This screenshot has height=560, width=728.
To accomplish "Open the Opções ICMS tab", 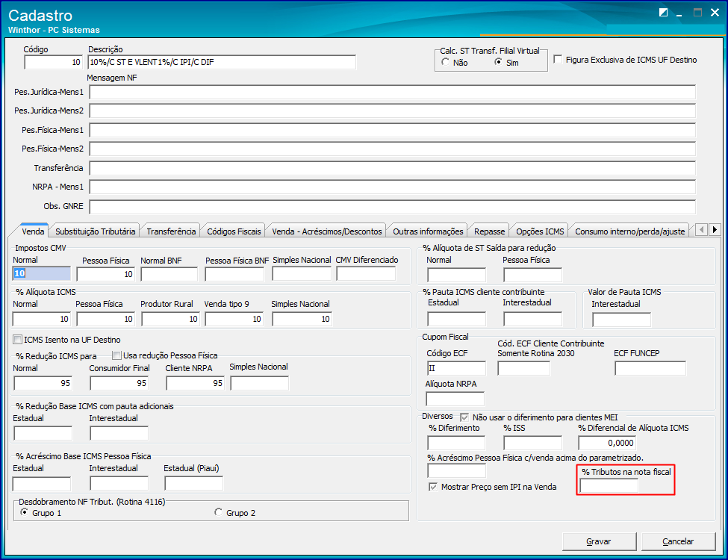I will (x=540, y=231).
